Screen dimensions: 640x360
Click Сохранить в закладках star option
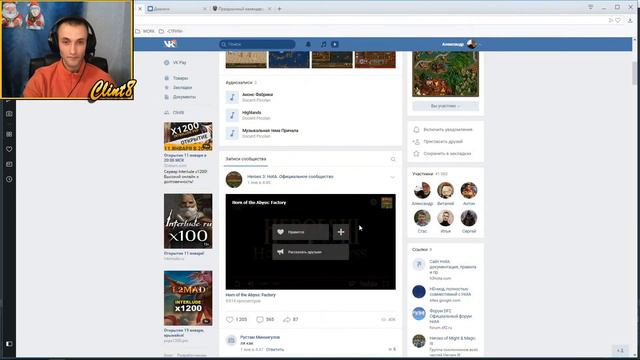pyautogui.click(x=442, y=153)
